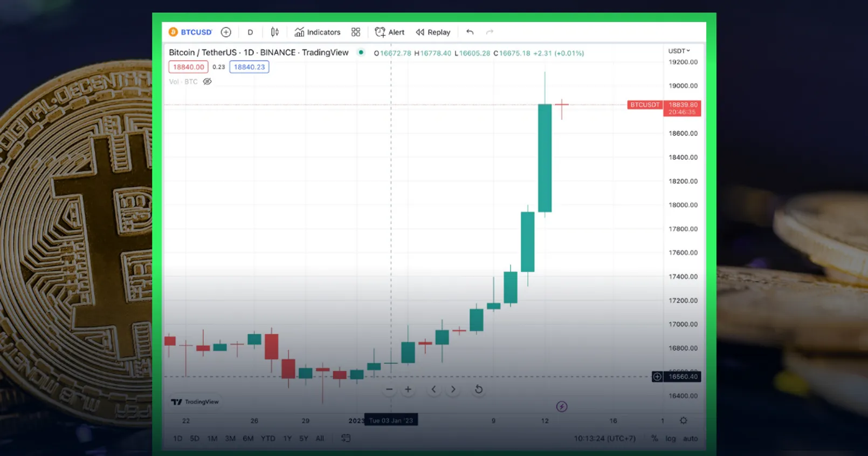
Task: Select the 6M date range
Action: [x=248, y=438]
